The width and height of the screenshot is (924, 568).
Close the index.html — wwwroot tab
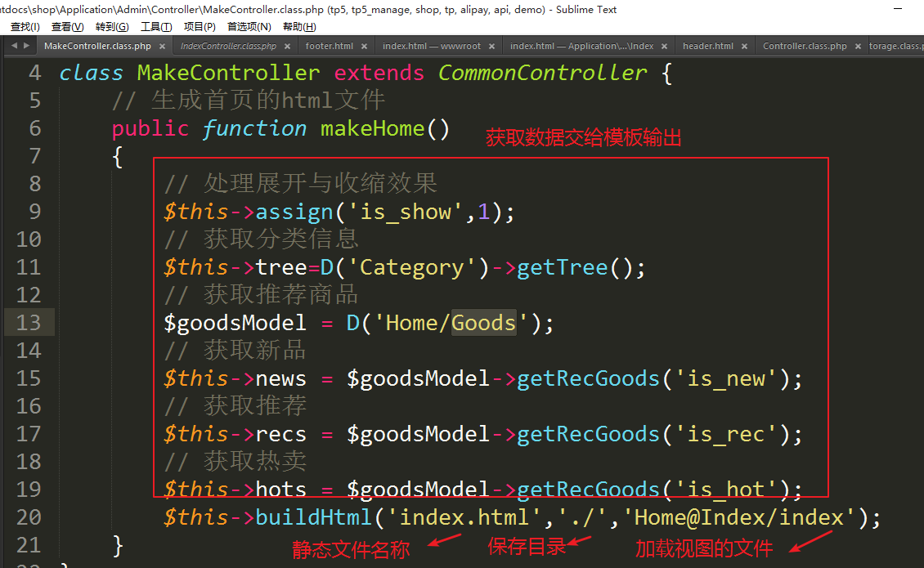point(491,47)
